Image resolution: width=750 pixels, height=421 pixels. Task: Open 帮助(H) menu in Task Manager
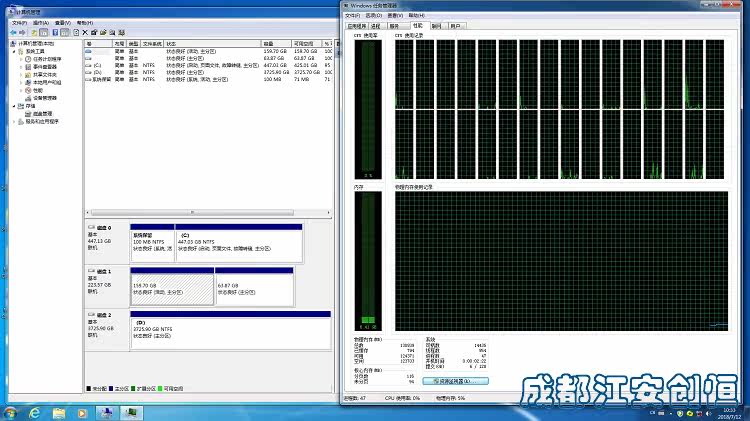coord(416,15)
